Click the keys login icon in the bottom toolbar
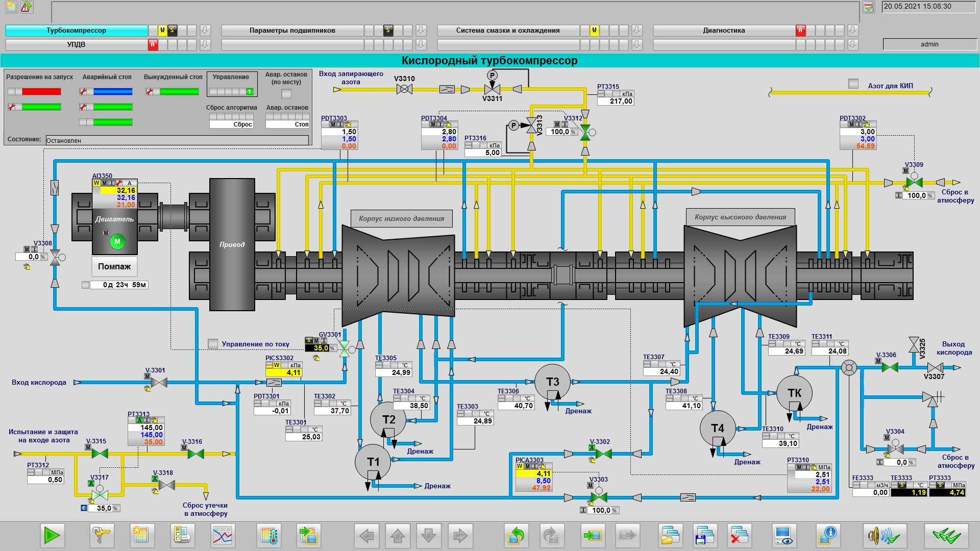This screenshot has height=551, width=980. coord(102,536)
